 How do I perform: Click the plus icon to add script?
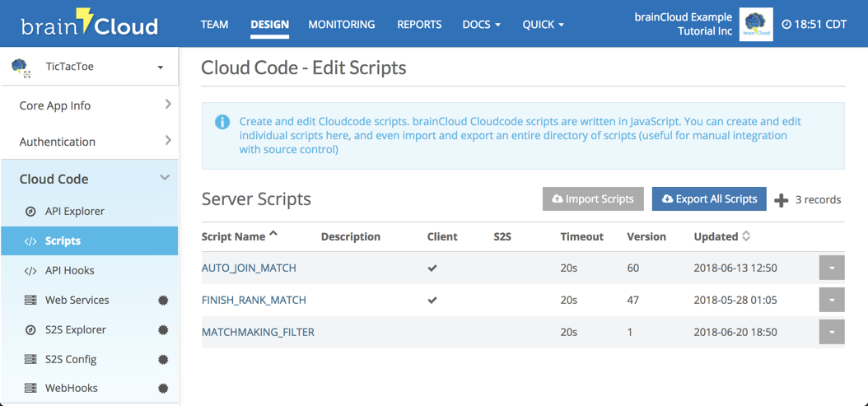click(781, 200)
